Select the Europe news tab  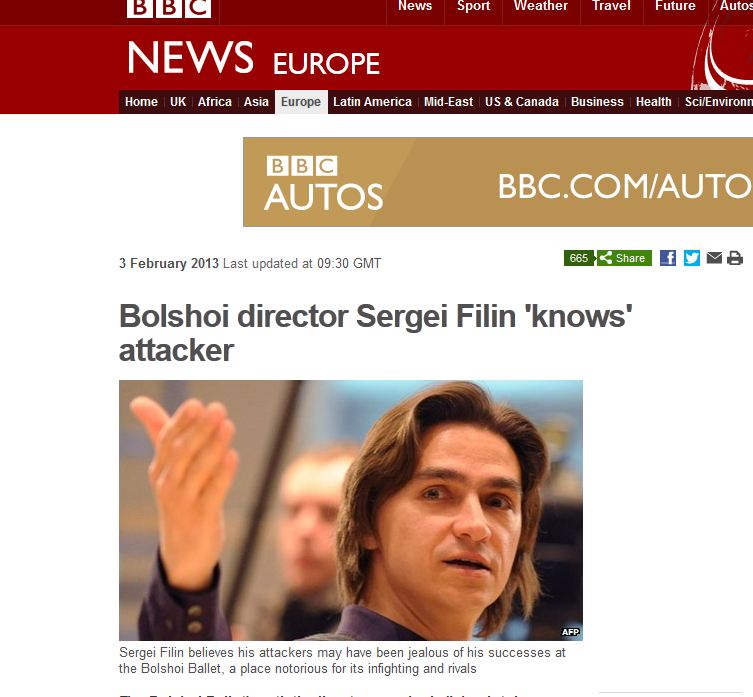click(301, 102)
